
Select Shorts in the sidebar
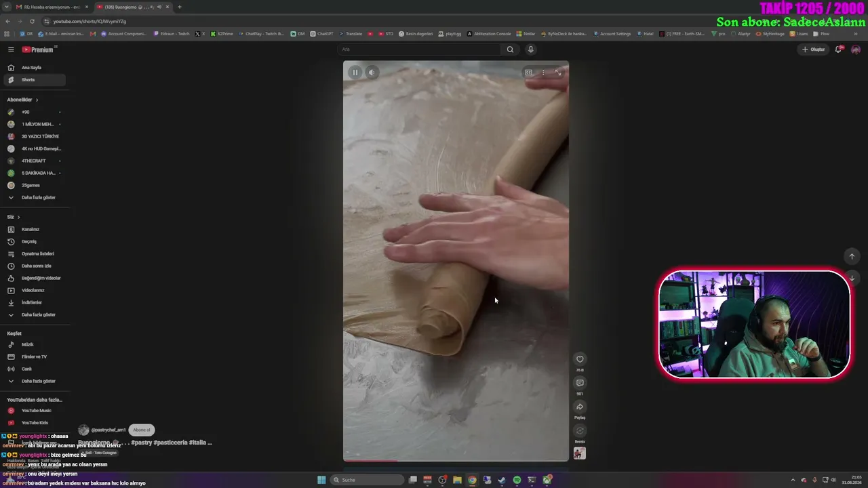tap(34, 80)
